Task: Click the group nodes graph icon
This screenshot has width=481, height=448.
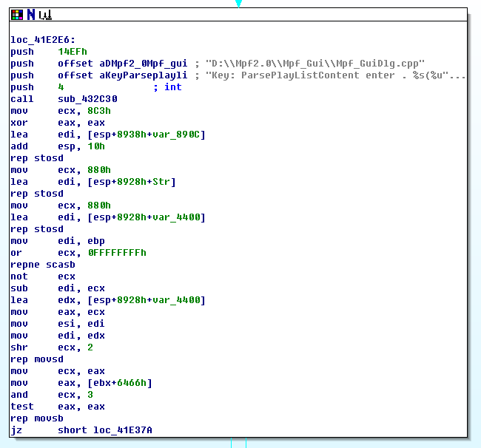Action: 45,15
